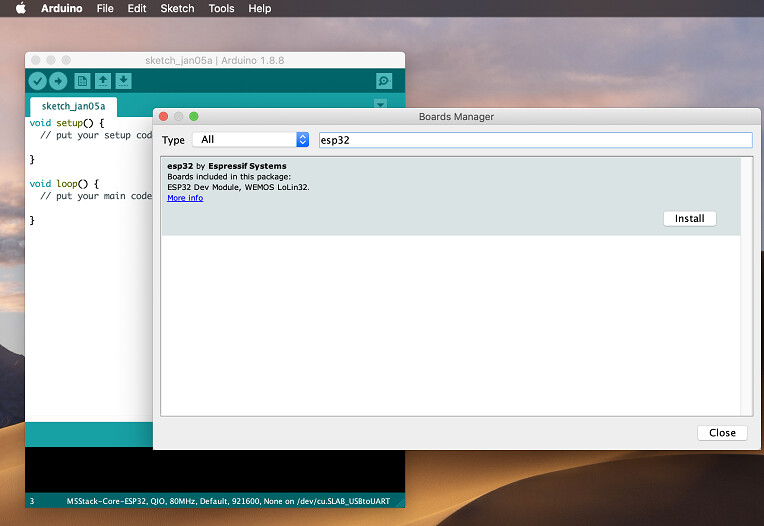Click the Save sketch down-arrow icon
Screen dimensions: 764x526
point(123,81)
